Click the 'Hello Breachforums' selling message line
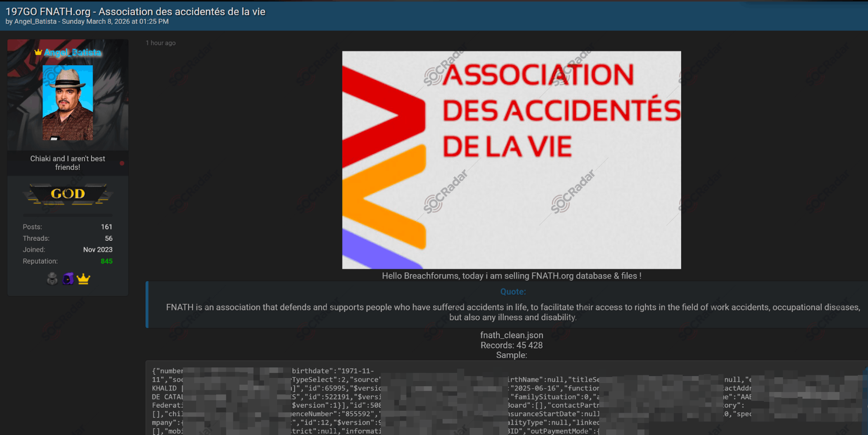 pyautogui.click(x=512, y=276)
